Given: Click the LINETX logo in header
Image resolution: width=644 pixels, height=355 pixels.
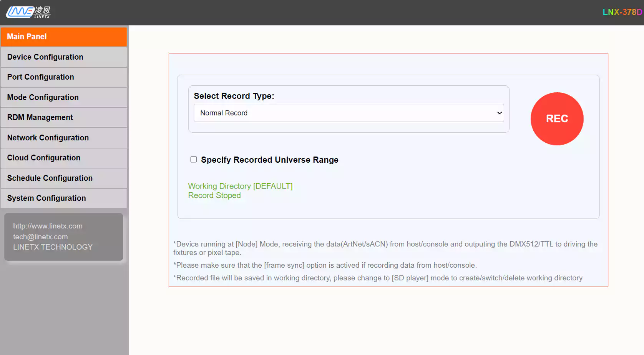Looking at the screenshot, I should tap(28, 12).
